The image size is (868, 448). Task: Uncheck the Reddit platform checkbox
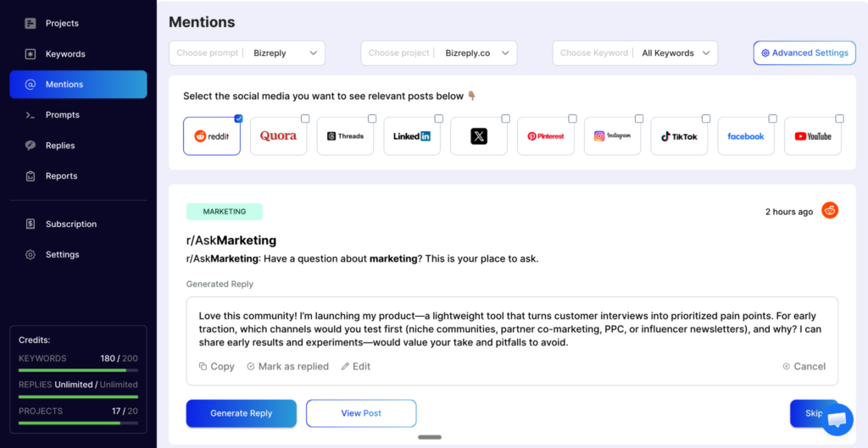point(239,119)
